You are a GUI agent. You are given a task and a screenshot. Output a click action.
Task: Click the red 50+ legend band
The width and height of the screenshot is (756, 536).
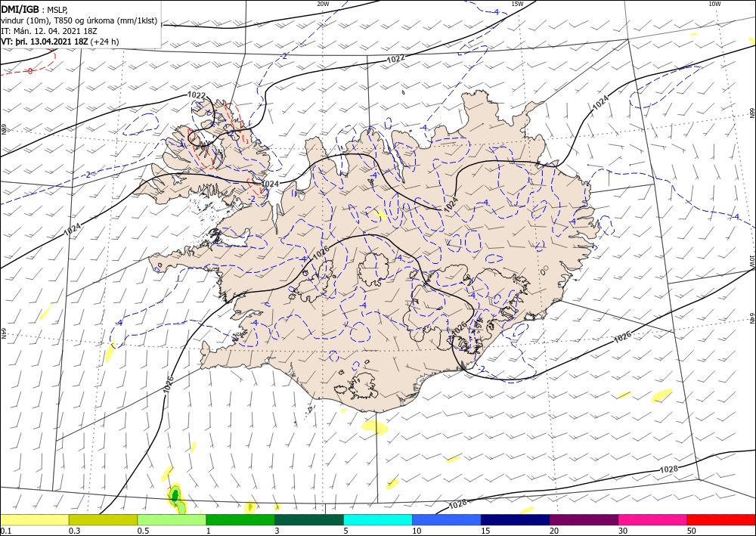(x=721, y=519)
